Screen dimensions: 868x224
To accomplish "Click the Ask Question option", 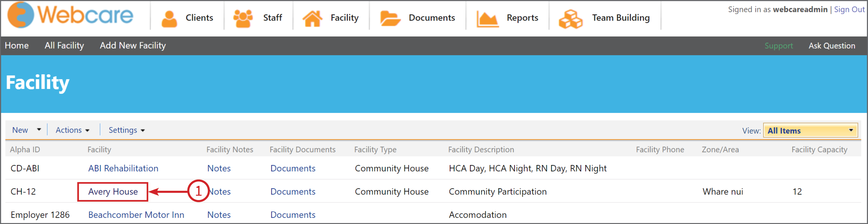I will (832, 46).
